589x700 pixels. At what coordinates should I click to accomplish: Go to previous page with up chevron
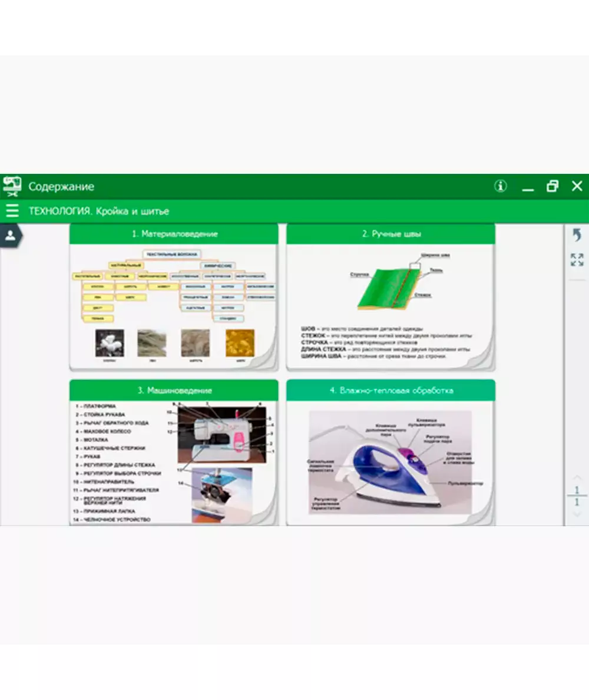pos(577,477)
